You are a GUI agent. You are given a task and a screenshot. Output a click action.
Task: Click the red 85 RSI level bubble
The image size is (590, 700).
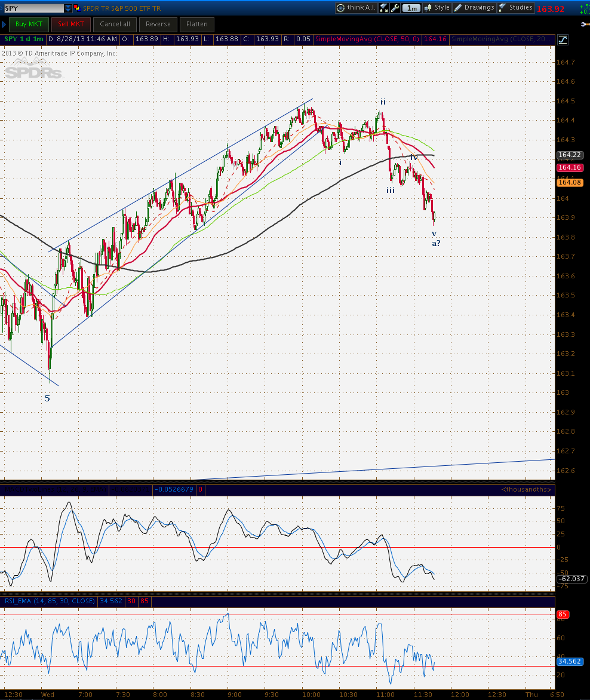563,614
